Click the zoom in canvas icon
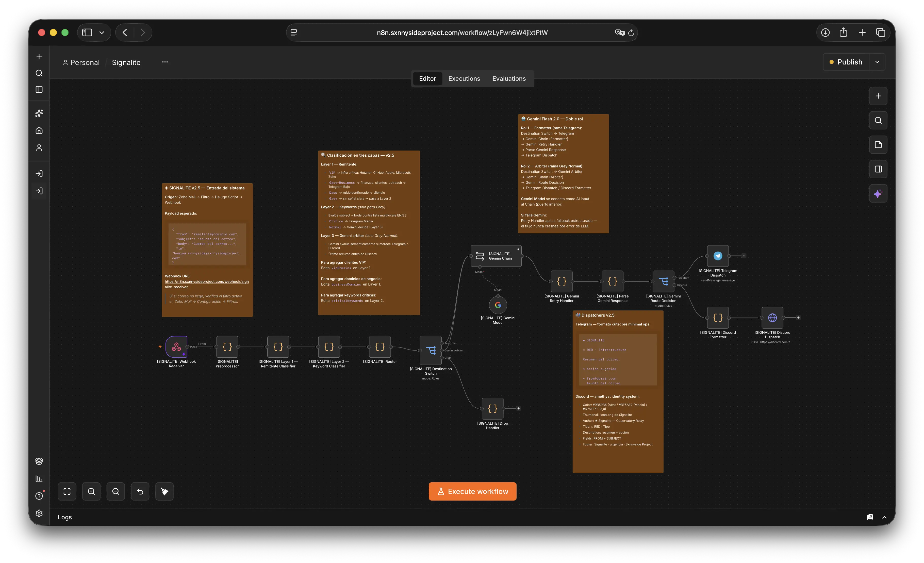The height and width of the screenshot is (563, 924). coord(91,491)
